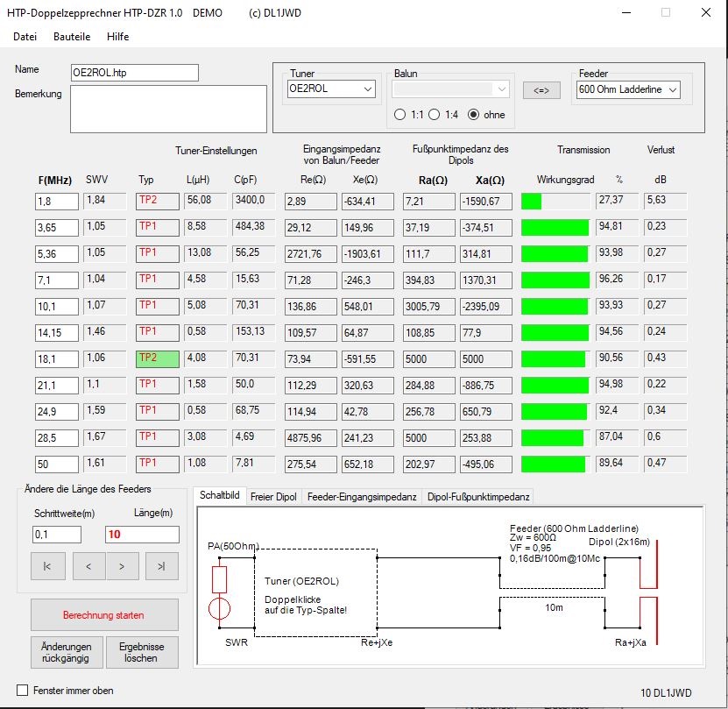Viewport: 728px width, 709px height.
Task: Click the Bemerkung text area
Action: [168, 109]
